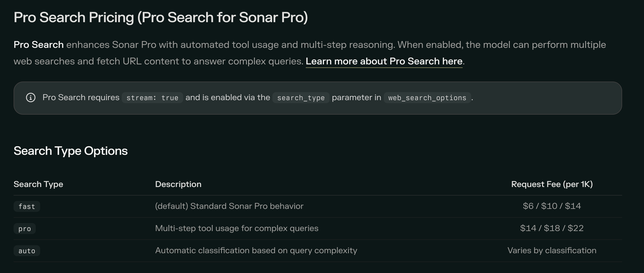Screen dimensions: 644x273
Task: Click the bold 'Pro Search' intro text
Action: pos(38,45)
